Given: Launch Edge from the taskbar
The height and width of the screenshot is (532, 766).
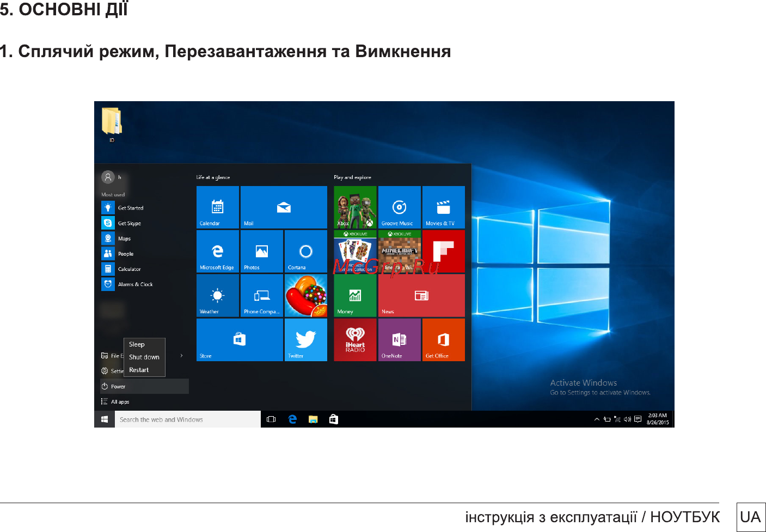Looking at the screenshot, I should pos(292,419).
